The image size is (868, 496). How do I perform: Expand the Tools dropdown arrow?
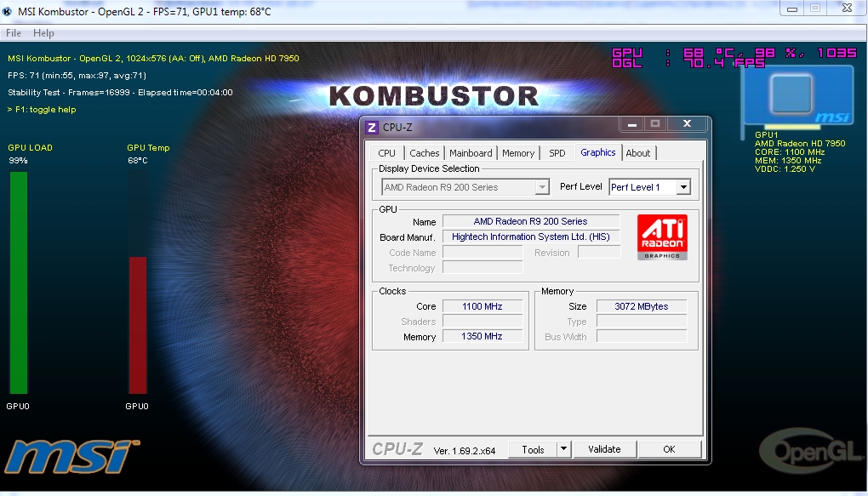pyautogui.click(x=563, y=449)
